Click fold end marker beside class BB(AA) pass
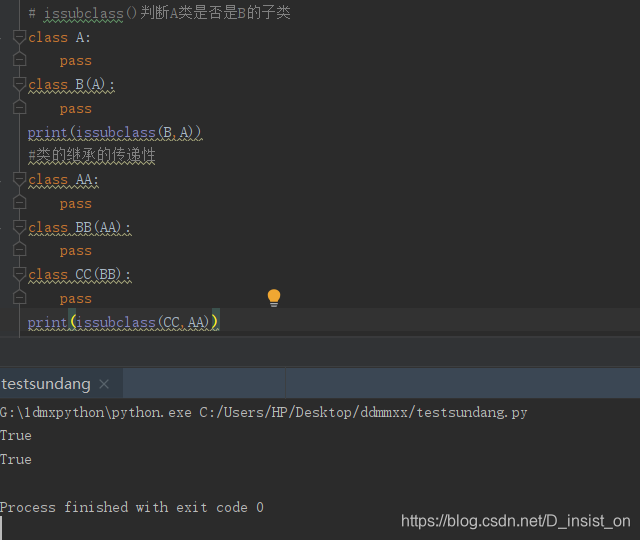 coord(19,249)
